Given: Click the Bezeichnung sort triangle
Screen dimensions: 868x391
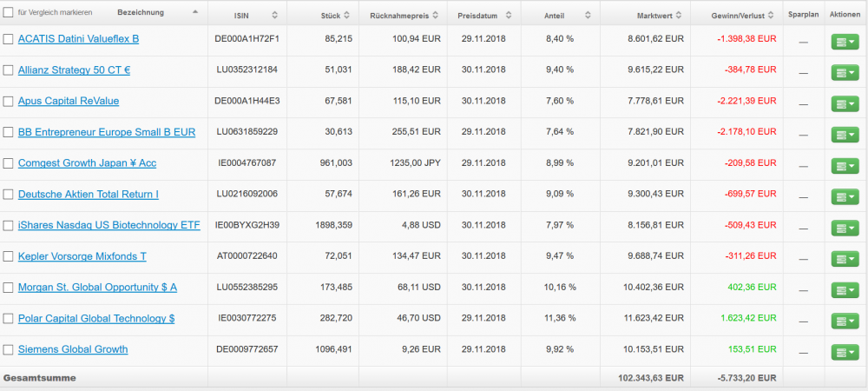Looking at the screenshot, I should coord(194,12).
